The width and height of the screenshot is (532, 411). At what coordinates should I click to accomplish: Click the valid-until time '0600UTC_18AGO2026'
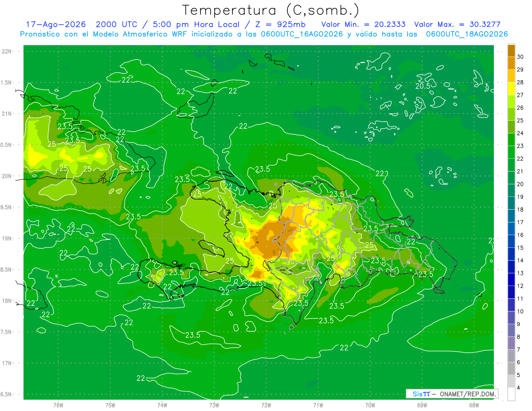click(x=467, y=34)
